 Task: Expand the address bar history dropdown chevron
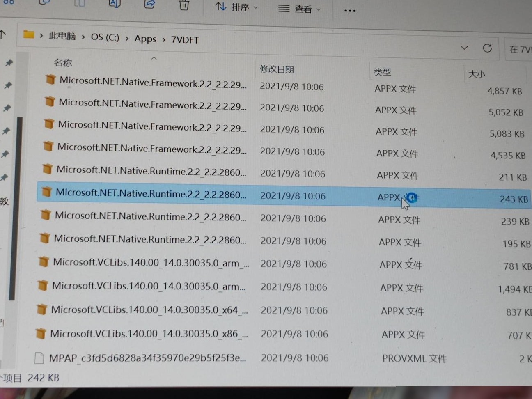pos(464,48)
